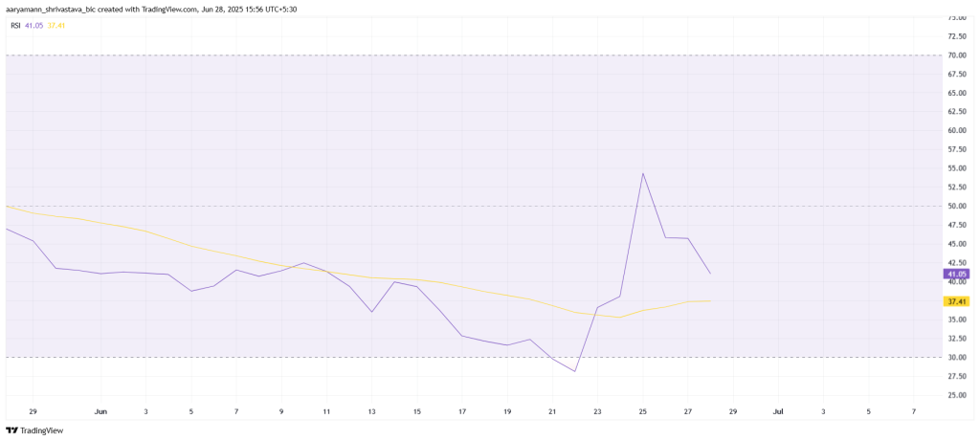980x441 pixels.
Task: Click the 29 date marker before Jul
Action: point(733,411)
